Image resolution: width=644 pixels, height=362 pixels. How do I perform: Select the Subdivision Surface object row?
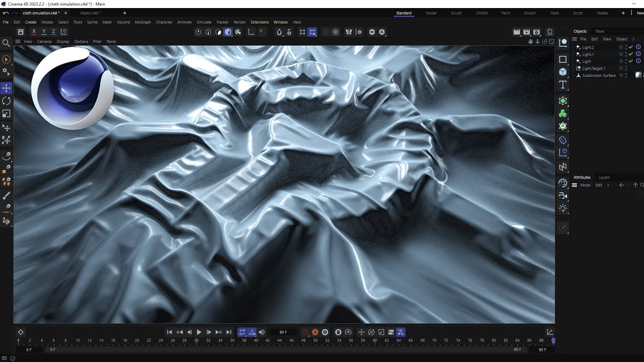[x=599, y=75]
